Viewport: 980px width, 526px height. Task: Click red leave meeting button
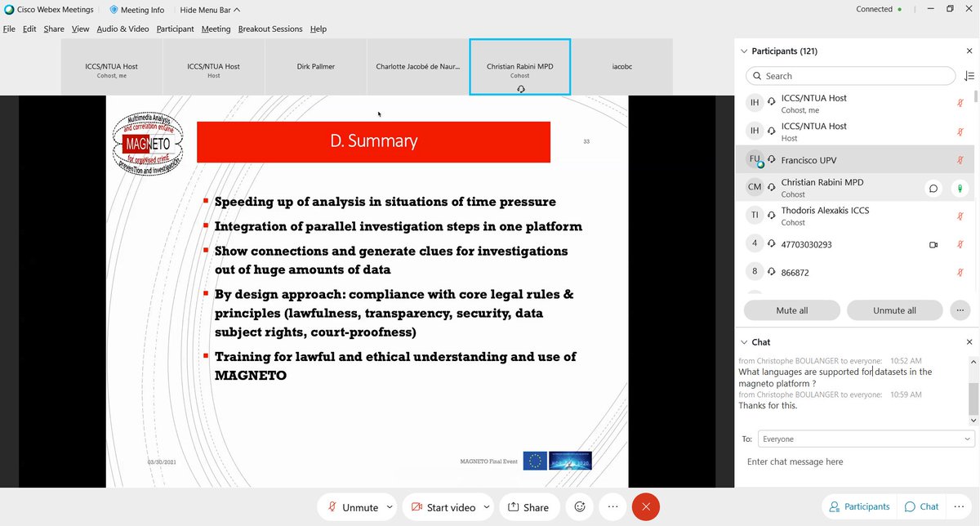[x=646, y=507]
